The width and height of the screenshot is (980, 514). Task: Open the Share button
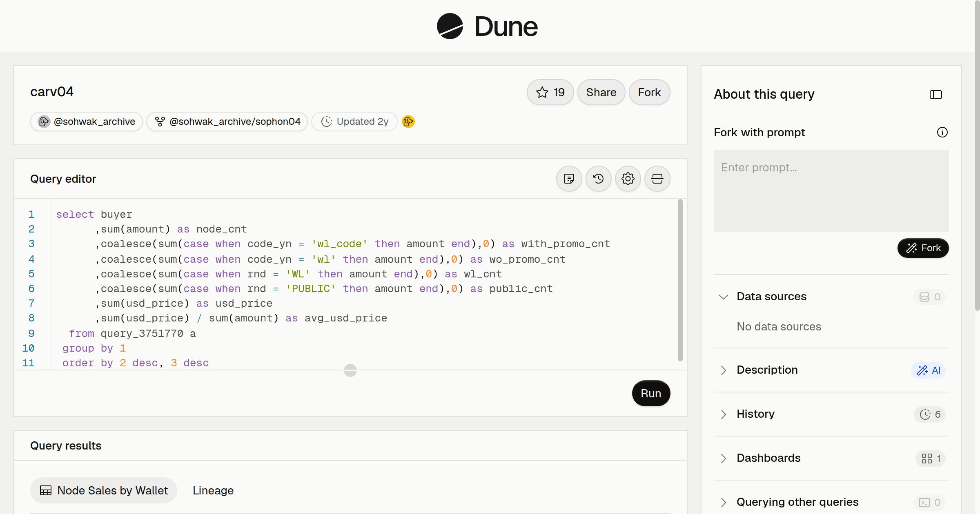click(601, 92)
